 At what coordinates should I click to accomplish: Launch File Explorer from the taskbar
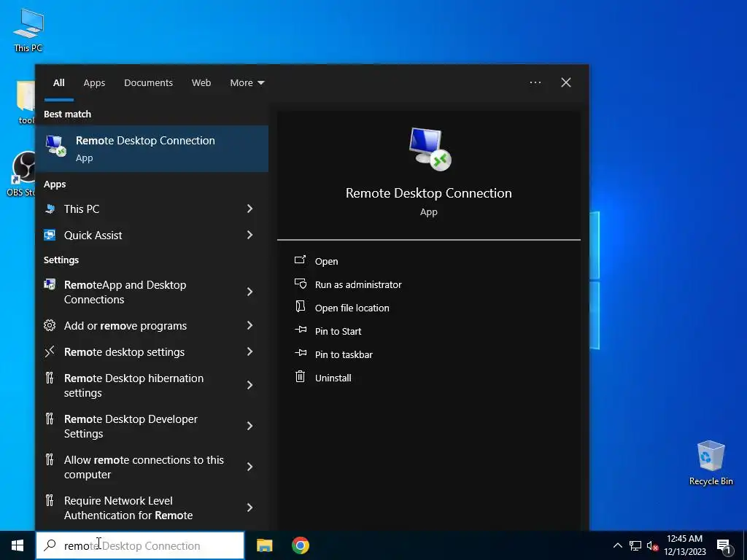(x=264, y=545)
